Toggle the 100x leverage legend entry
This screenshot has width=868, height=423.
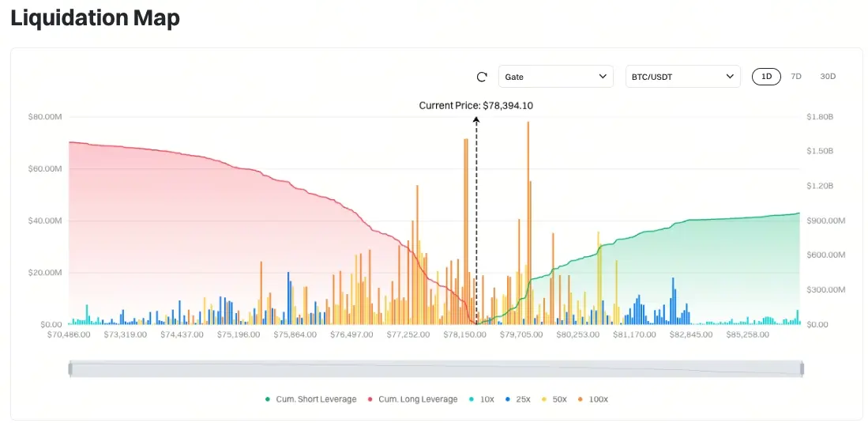pyautogui.click(x=593, y=399)
